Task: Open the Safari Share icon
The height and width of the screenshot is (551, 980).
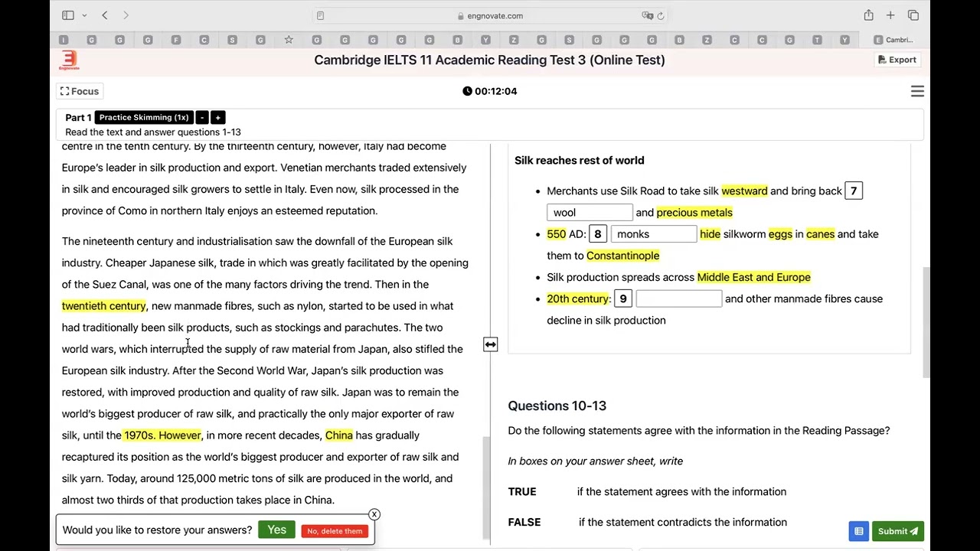Action: 868,15
